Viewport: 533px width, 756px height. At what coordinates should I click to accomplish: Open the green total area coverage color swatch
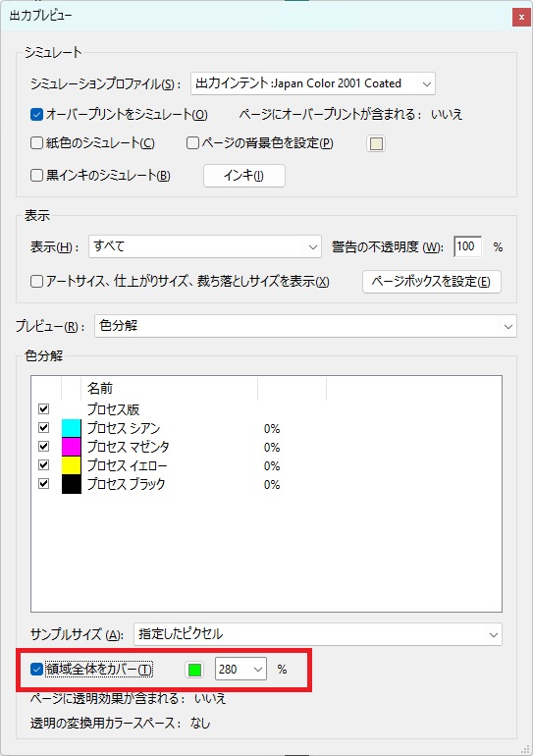[x=194, y=670]
